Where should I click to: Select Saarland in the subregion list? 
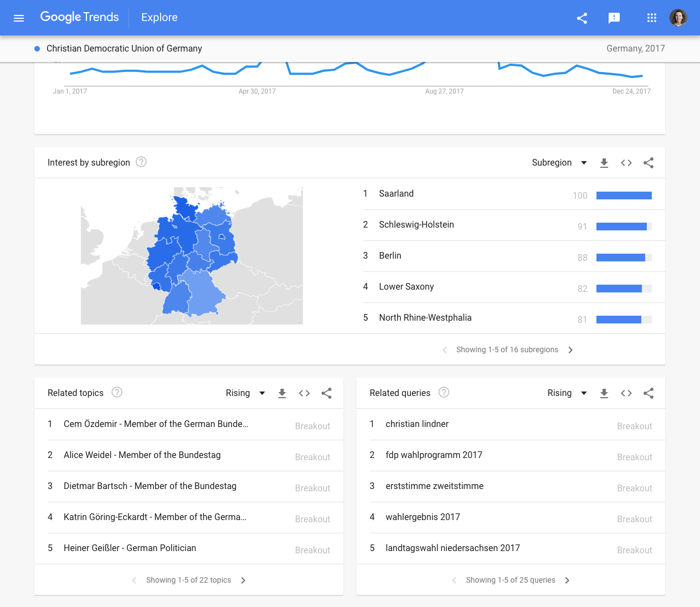(514, 194)
